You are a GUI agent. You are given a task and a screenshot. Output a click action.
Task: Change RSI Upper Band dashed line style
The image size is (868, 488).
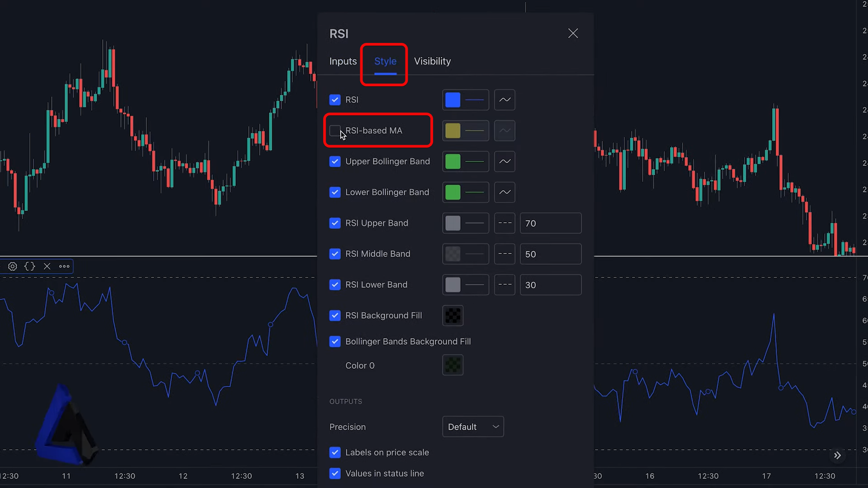point(505,223)
